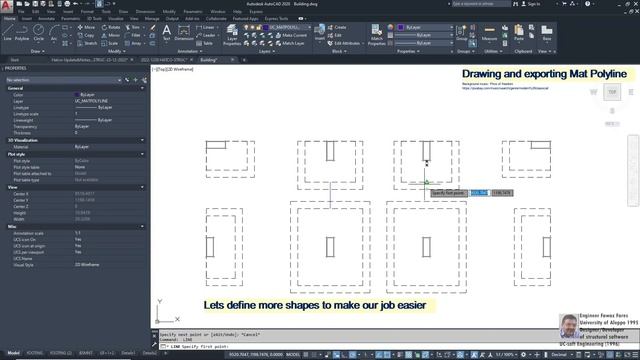Switch to the Start file tab
The width and height of the screenshot is (640, 360).
point(15,60)
